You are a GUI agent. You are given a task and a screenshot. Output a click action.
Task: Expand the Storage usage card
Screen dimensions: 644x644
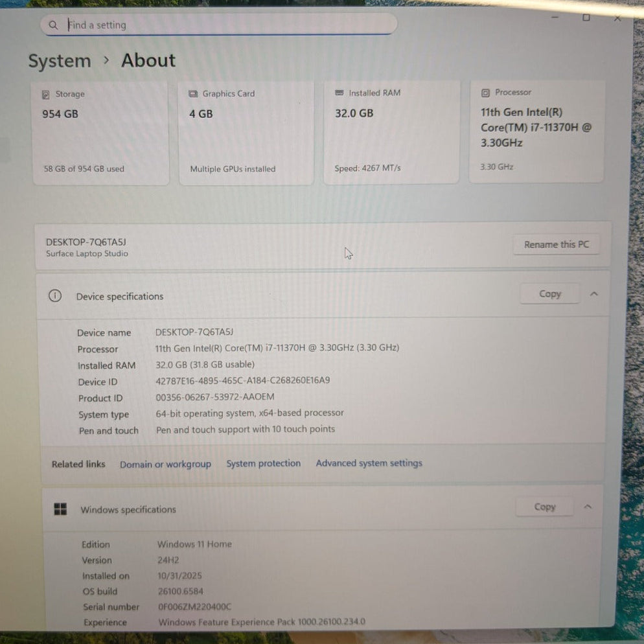coord(100,133)
